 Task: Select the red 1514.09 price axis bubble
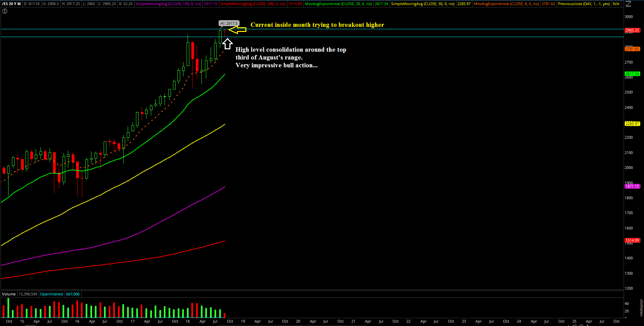(x=632, y=240)
